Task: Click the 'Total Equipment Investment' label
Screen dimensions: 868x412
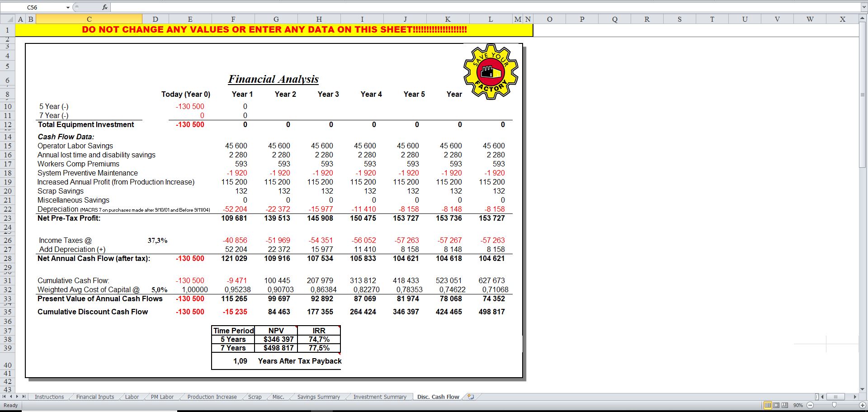Action: pos(86,124)
